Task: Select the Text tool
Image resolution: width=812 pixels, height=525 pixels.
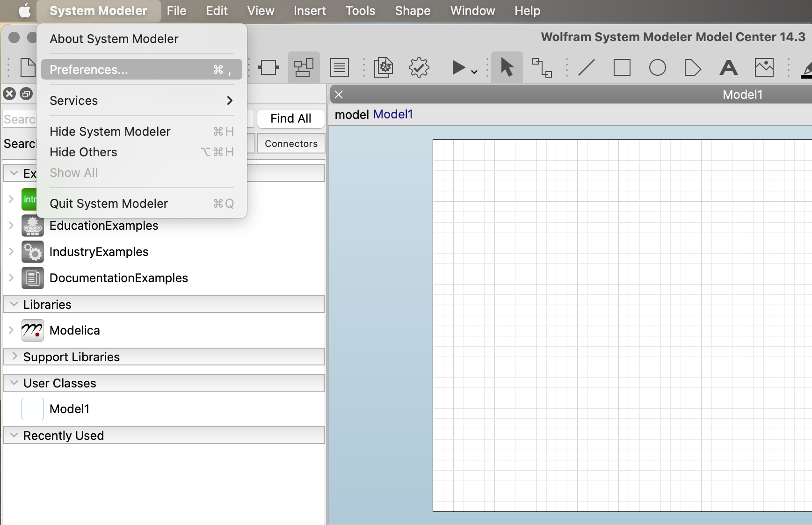Action: point(728,68)
